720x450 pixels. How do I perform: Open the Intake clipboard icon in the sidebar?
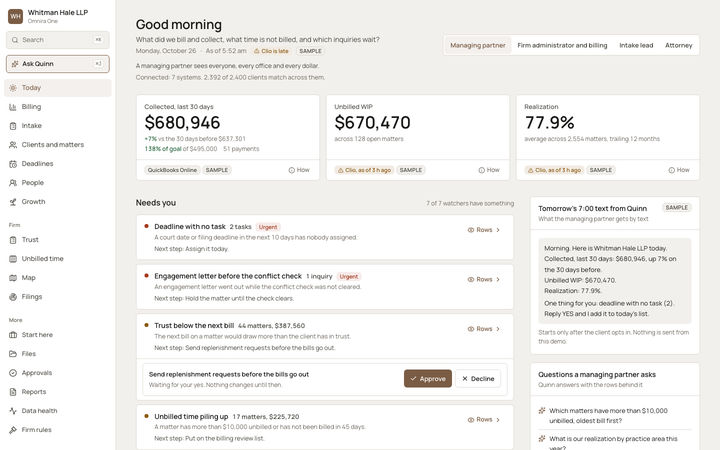click(13, 126)
